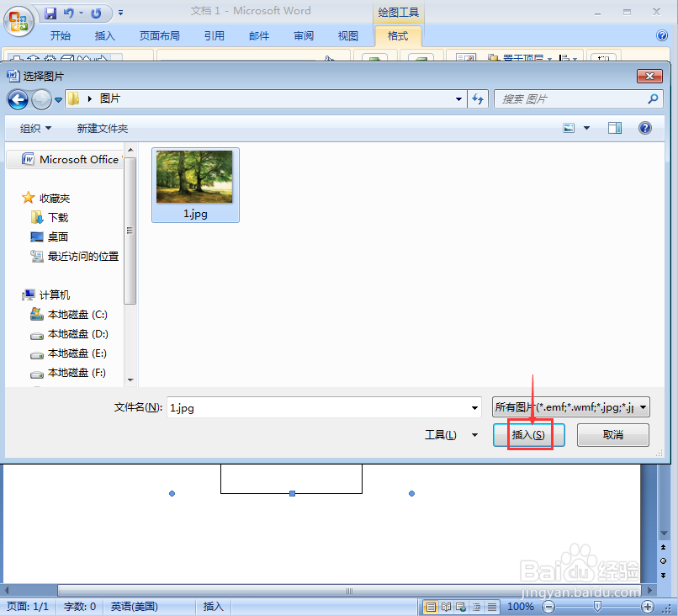
Task: Open the 审阅 ribbon tab
Action: (304, 35)
